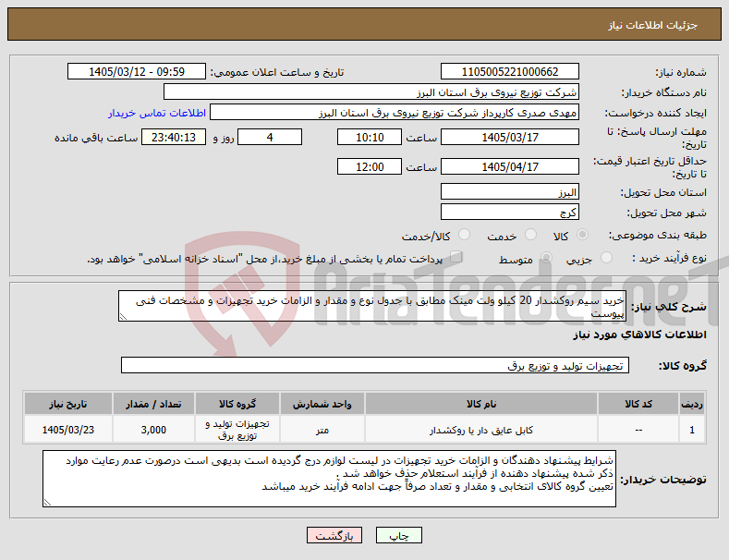Select the جزیی purchase type radio
729x560 pixels.
pos(606,258)
